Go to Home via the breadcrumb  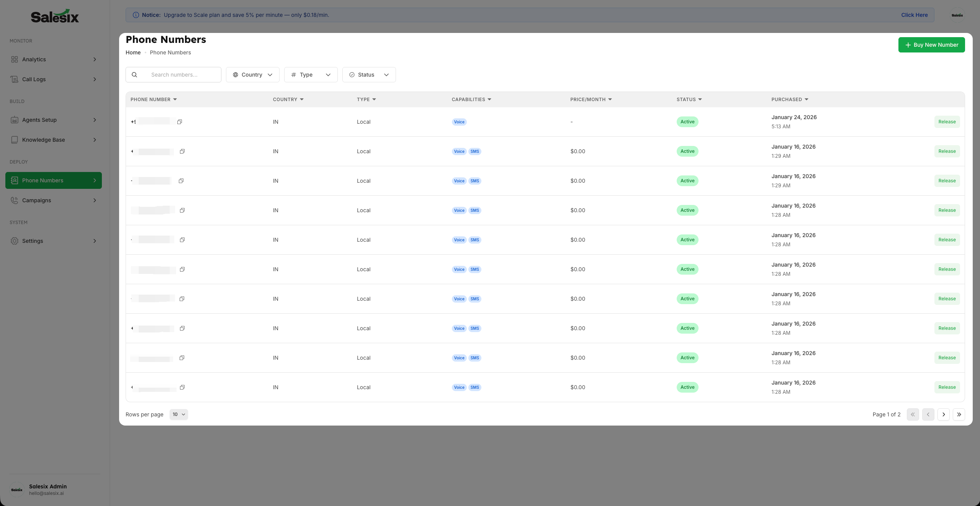pyautogui.click(x=133, y=52)
